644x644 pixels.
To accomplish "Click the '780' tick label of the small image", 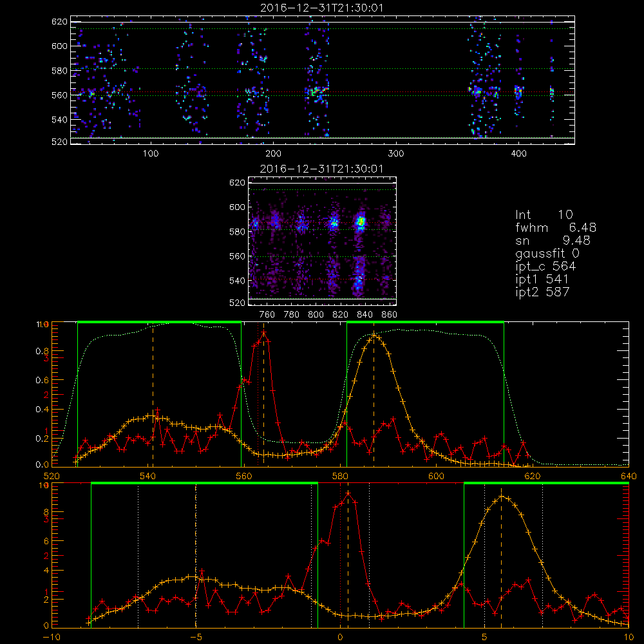I will (292, 315).
